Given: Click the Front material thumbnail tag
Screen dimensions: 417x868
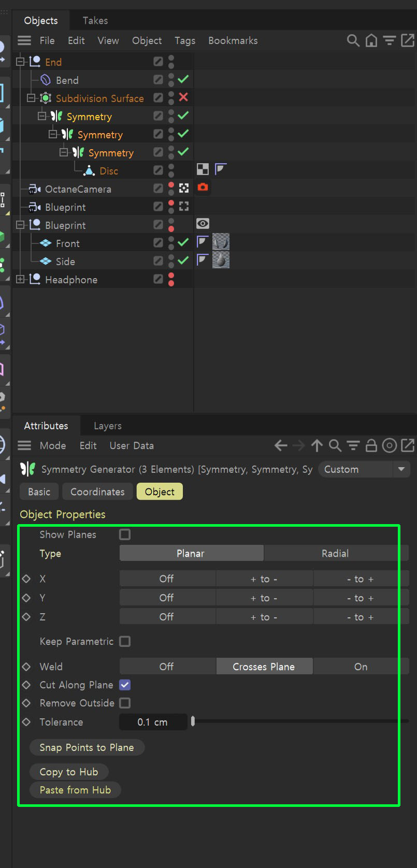Looking at the screenshot, I should click(x=221, y=242).
